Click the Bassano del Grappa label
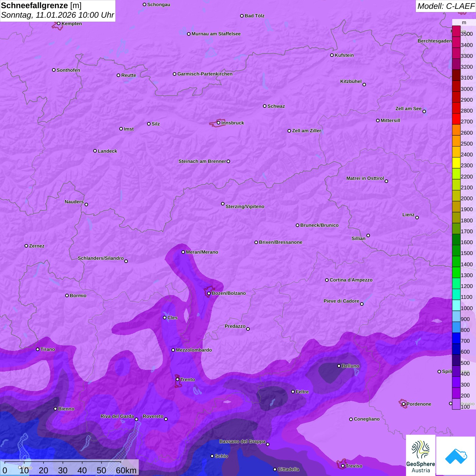The image size is (476, 476). (x=242, y=441)
